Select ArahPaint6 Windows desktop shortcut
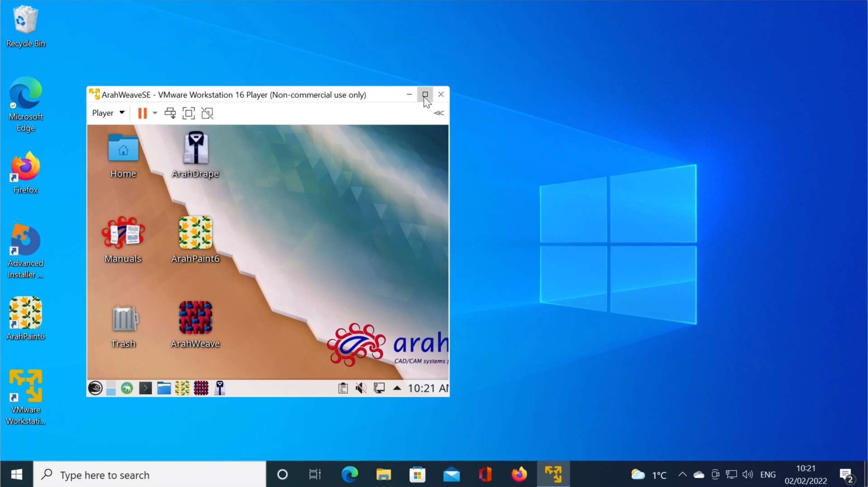 [26, 319]
